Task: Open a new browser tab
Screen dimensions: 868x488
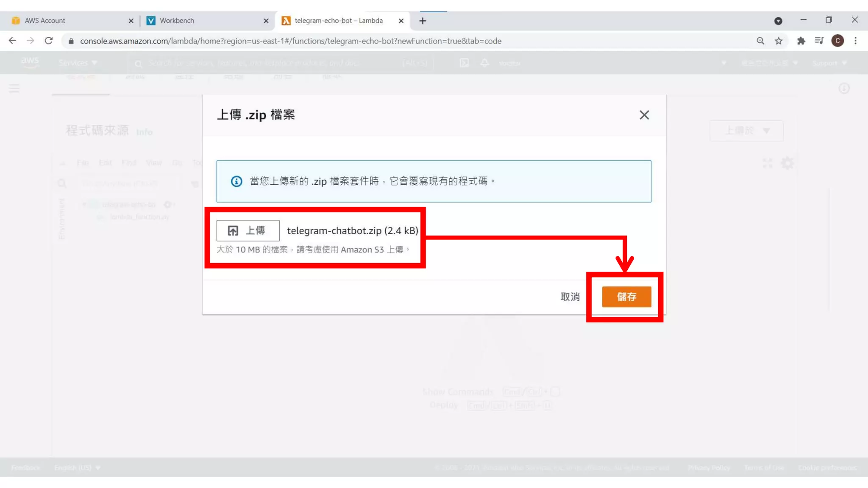Action: click(423, 21)
